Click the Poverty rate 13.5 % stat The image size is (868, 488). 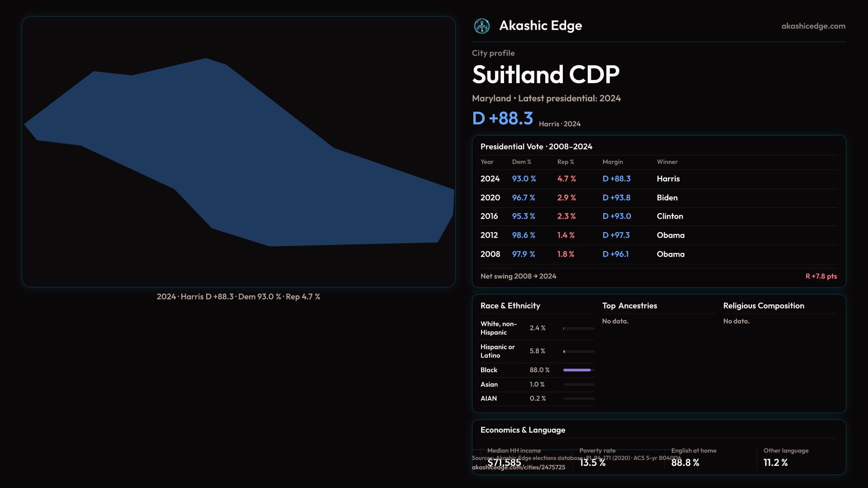pyautogui.click(x=592, y=463)
